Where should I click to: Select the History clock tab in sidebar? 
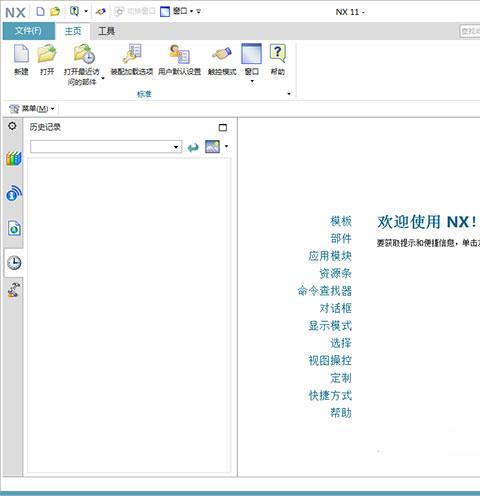(x=14, y=263)
